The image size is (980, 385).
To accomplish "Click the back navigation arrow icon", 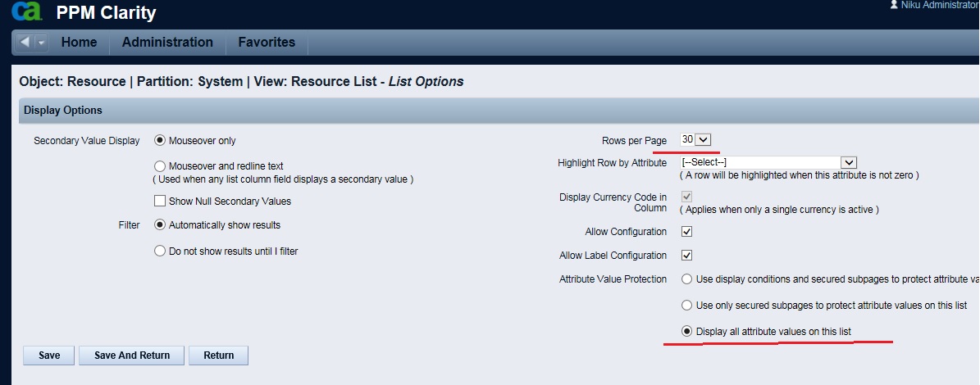I will [x=25, y=43].
